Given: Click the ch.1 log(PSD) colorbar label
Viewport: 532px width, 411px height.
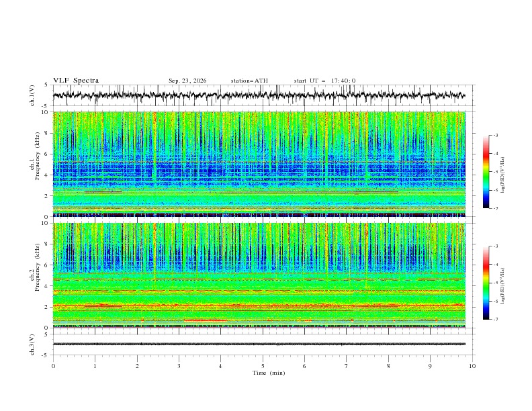Looking at the screenshot, I should (x=502, y=175).
